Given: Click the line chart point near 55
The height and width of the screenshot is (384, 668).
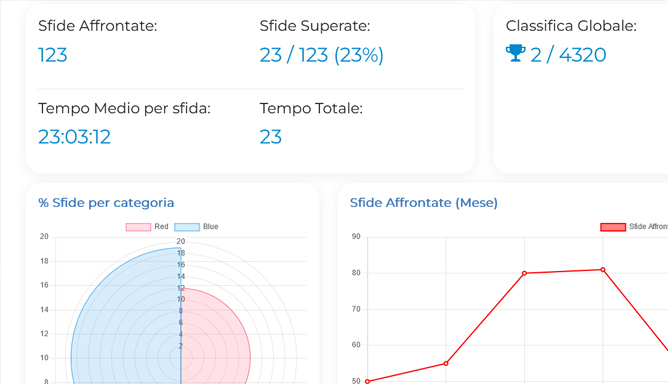Looking at the screenshot, I should point(446,364).
